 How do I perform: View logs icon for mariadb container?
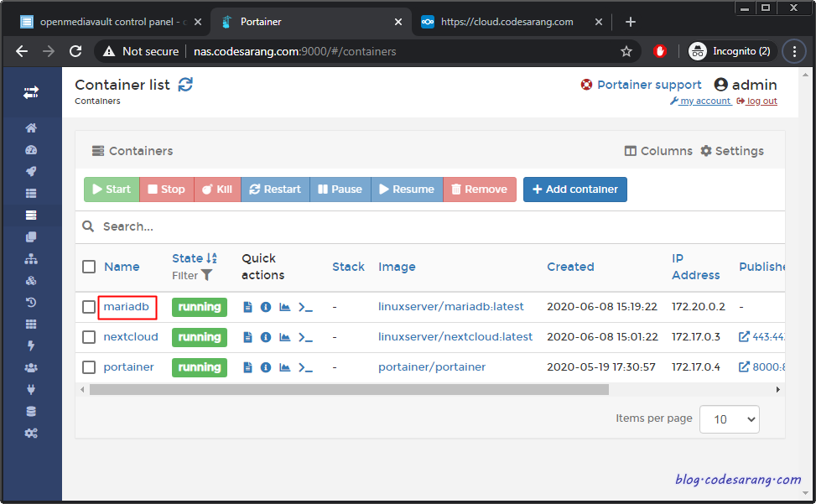[247, 307]
